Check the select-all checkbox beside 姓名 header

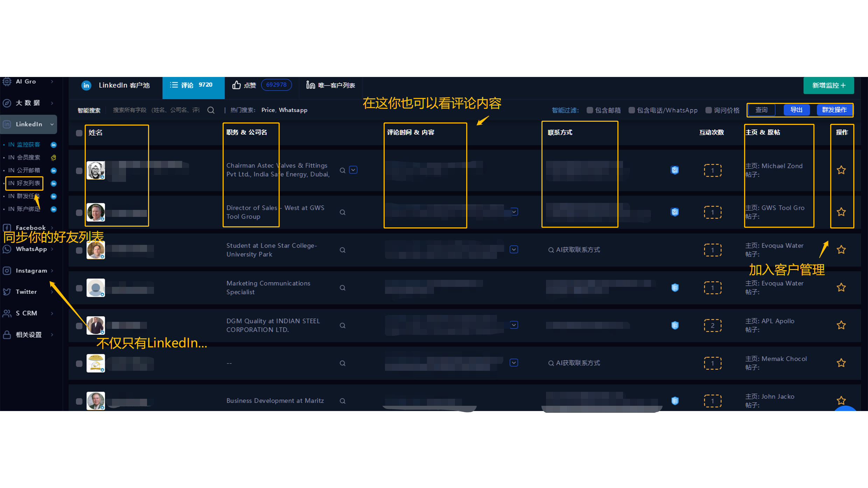click(79, 133)
